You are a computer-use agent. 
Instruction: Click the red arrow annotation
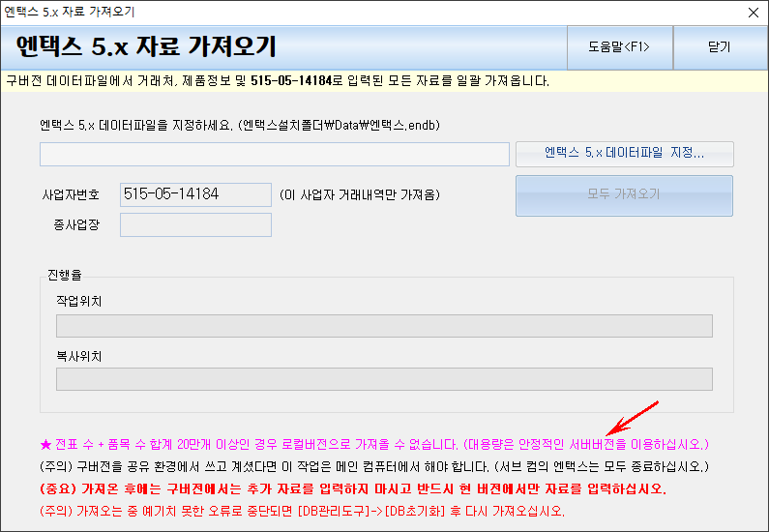(x=632, y=419)
